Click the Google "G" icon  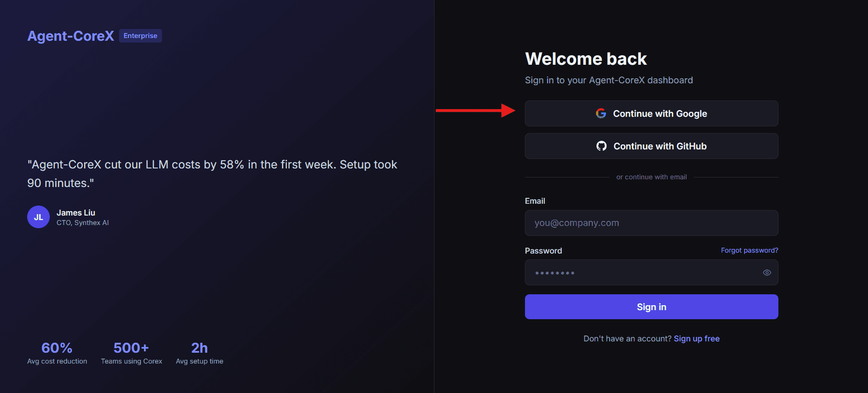(601, 113)
